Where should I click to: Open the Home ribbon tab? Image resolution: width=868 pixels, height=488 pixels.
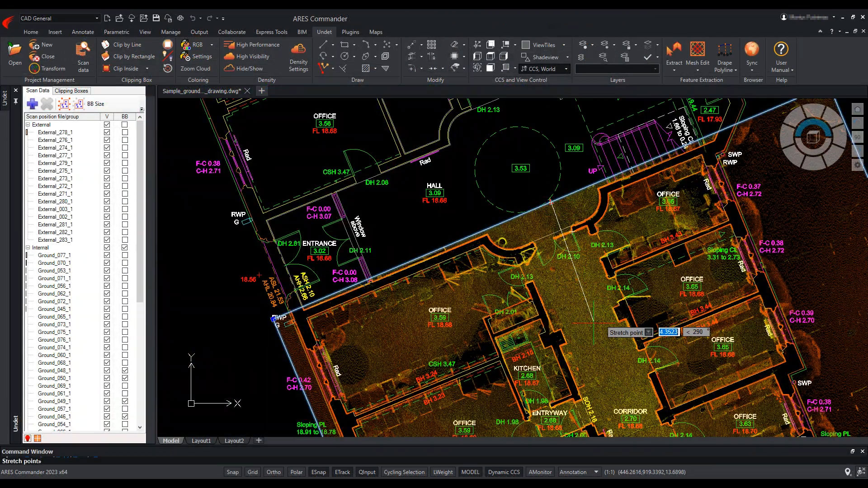coord(31,32)
